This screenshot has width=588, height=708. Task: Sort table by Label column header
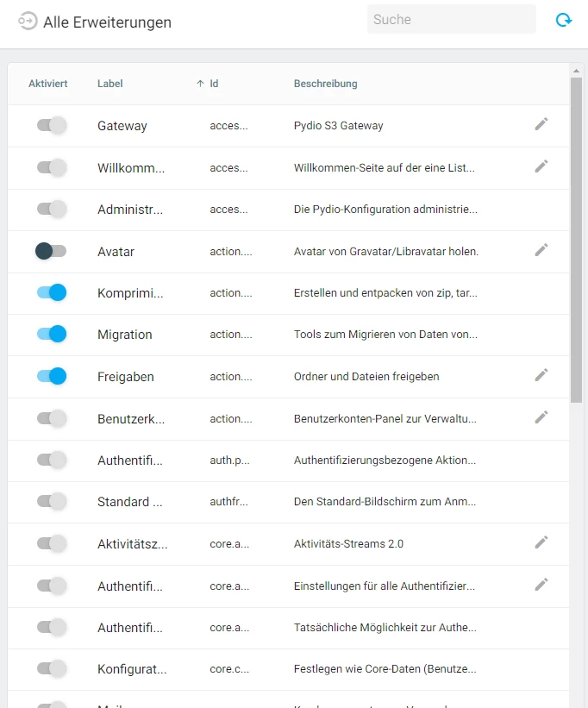click(x=109, y=84)
